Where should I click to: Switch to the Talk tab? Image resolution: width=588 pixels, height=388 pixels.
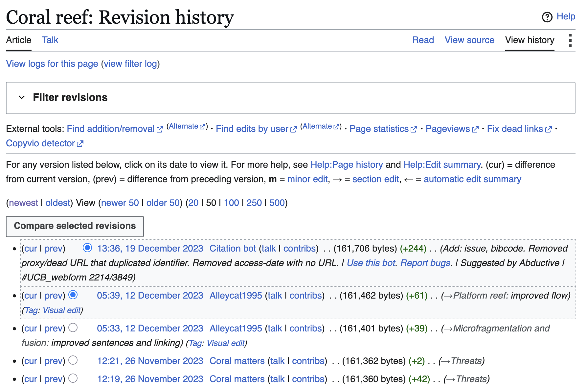pyautogui.click(x=50, y=40)
